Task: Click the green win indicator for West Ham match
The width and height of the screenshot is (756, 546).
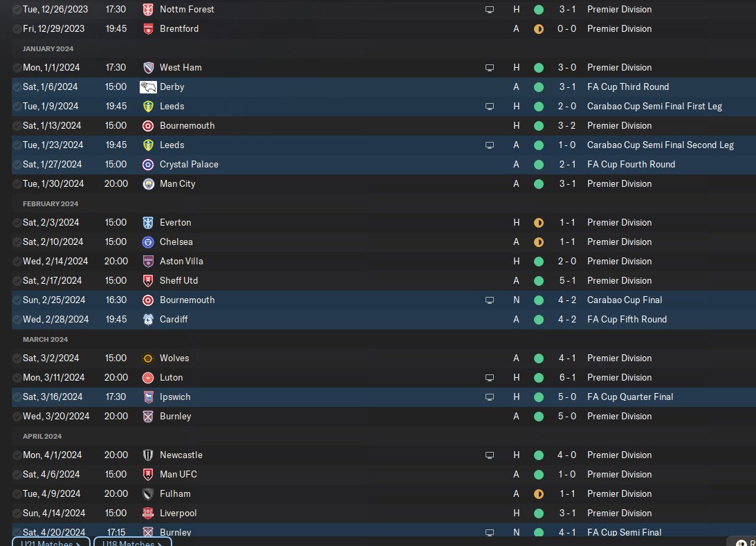Action: click(x=539, y=68)
